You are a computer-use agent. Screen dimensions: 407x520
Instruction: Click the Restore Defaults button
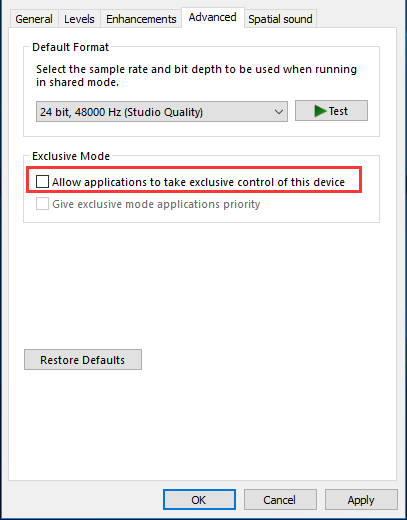tap(83, 360)
